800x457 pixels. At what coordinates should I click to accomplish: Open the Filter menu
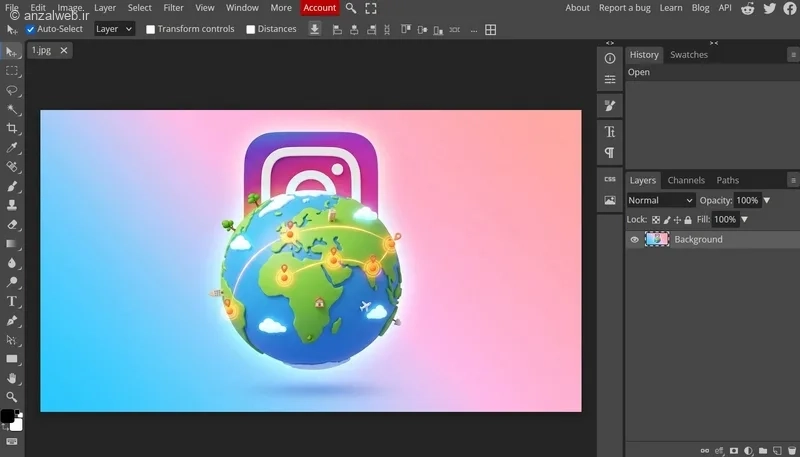pyautogui.click(x=173, y=8)
